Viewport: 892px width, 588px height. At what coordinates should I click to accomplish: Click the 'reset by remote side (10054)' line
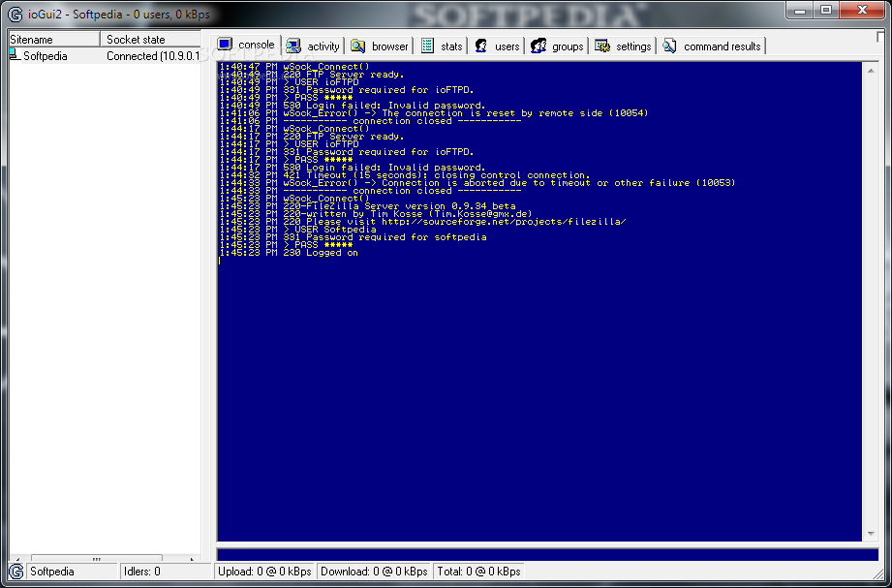(434, 113)
